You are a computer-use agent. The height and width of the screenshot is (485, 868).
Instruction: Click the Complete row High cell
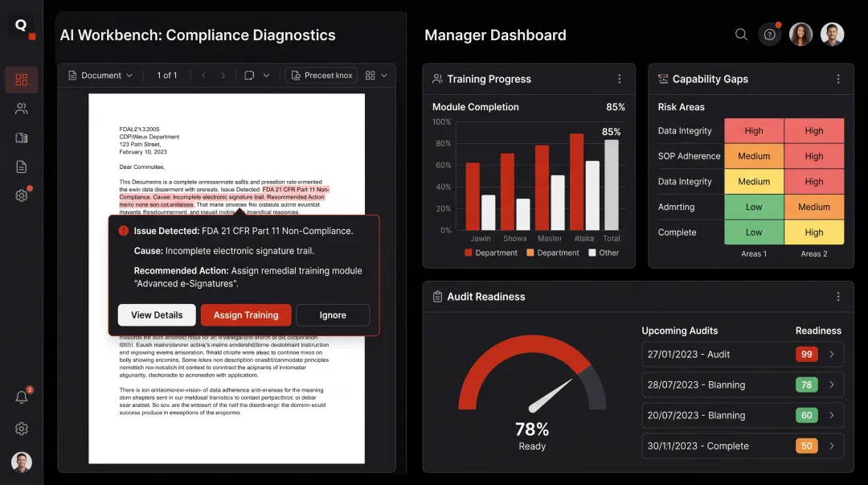coord(814,232)
